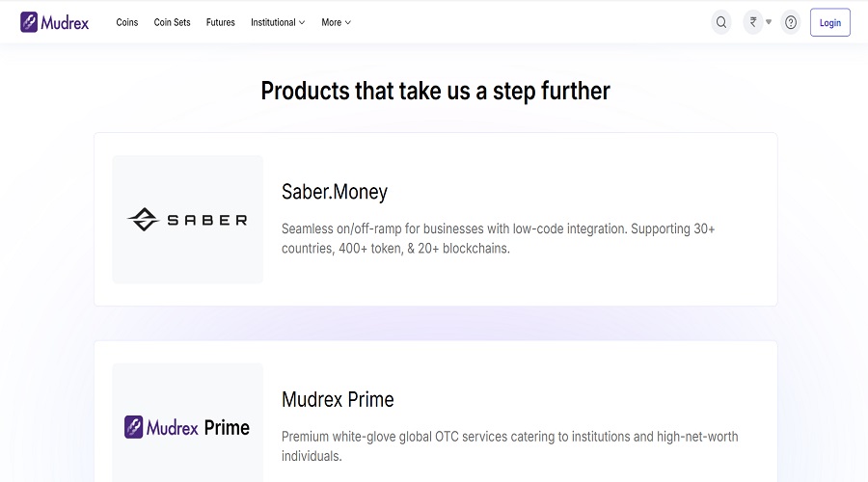
Task: Click the purple Mudrex Prime emblem icon
Action: point(134,427)
